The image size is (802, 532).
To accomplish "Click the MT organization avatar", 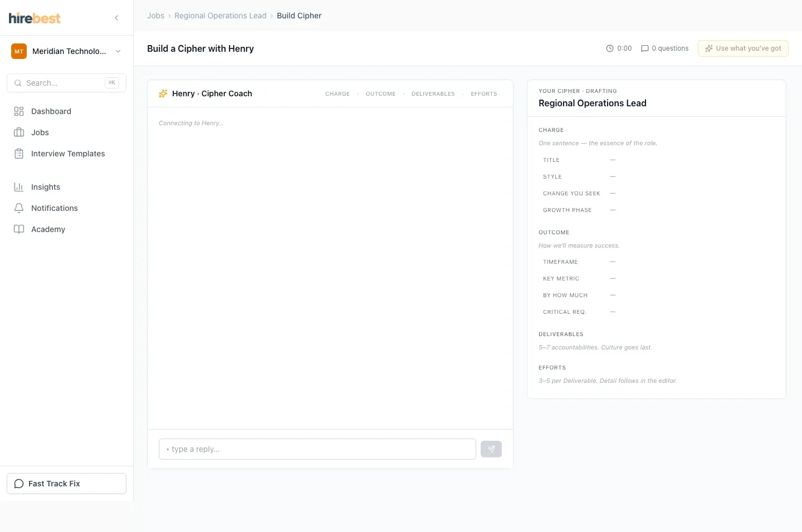I will (x=19, y=51).
